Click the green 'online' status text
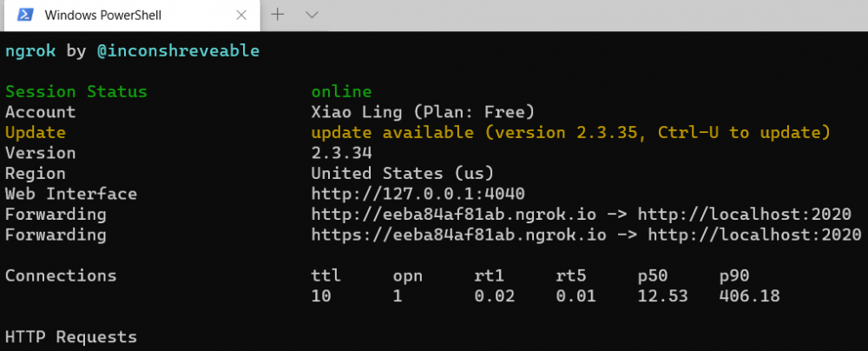The width and height of the screenshot is (868, 351). [x=341, y=92]
